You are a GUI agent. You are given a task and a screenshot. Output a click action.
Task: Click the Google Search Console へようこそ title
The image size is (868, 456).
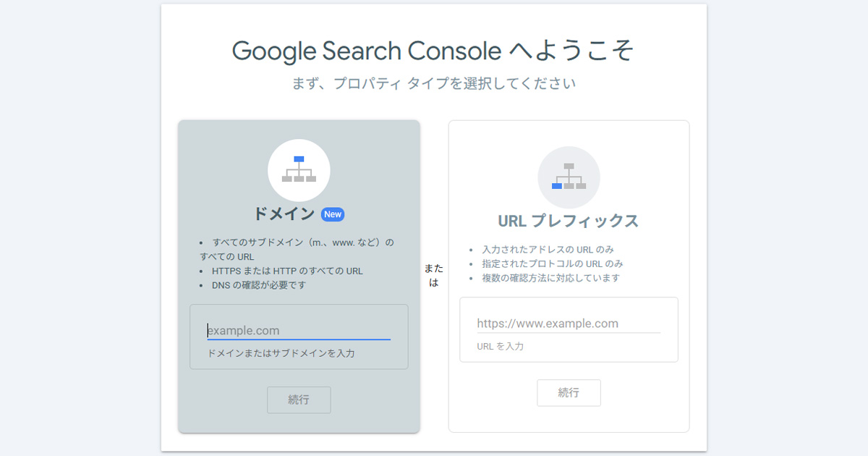[433, 51]
